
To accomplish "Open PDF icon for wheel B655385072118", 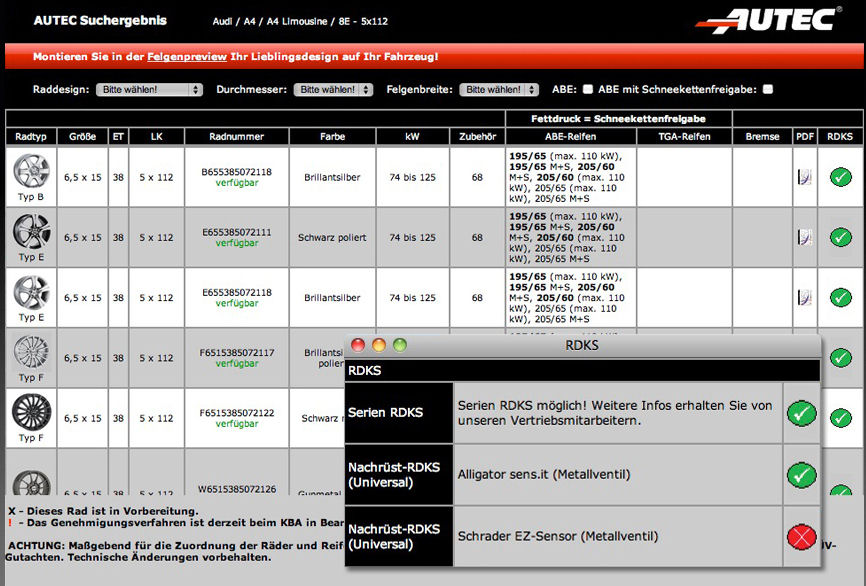I will pos(805,177).
